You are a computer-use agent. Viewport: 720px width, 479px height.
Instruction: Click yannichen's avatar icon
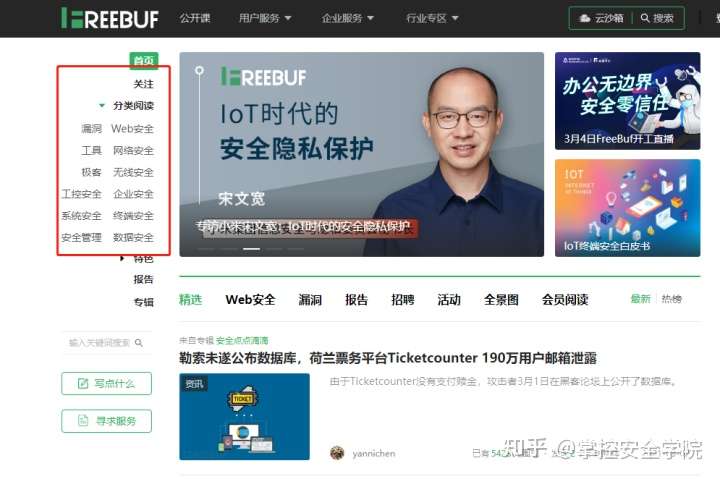coord(337,453)
